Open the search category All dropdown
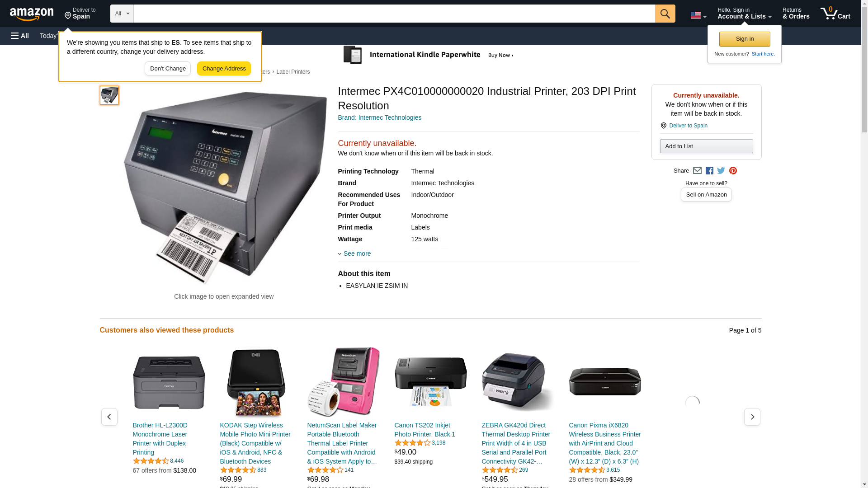This screenshot has width=868, height=488. 122,14
